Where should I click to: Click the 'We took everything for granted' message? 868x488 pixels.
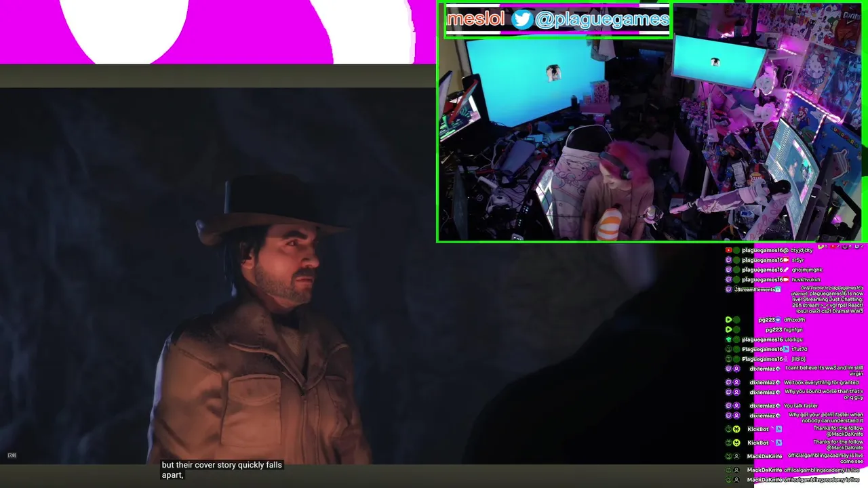point(821,382)
